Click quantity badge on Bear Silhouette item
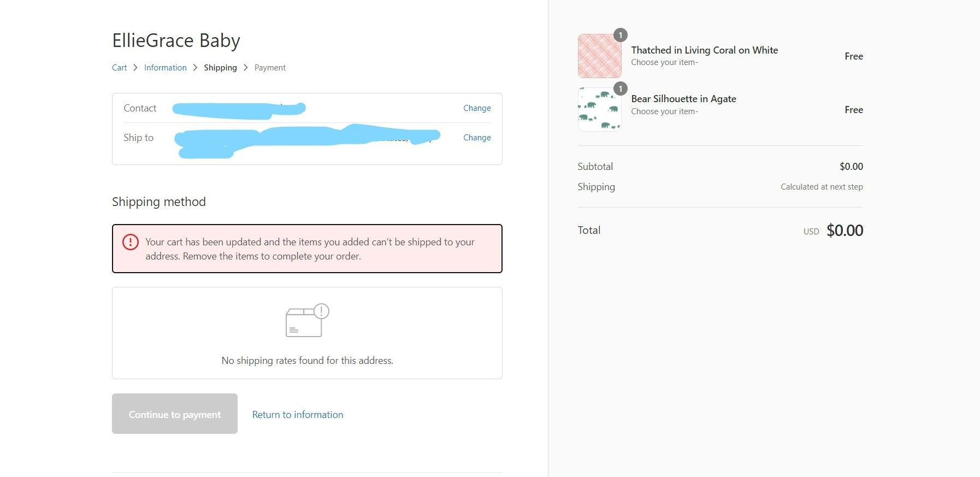The height and width of the screenshot is (477, 980). (620, 89)
